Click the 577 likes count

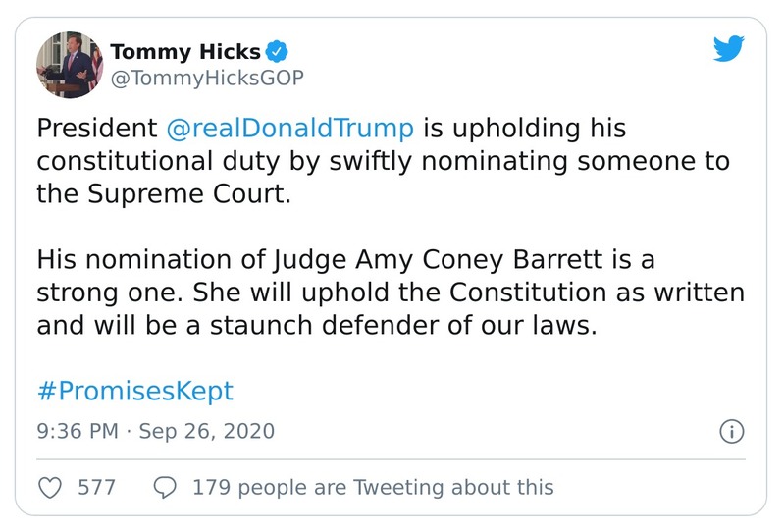coord(96,487)
